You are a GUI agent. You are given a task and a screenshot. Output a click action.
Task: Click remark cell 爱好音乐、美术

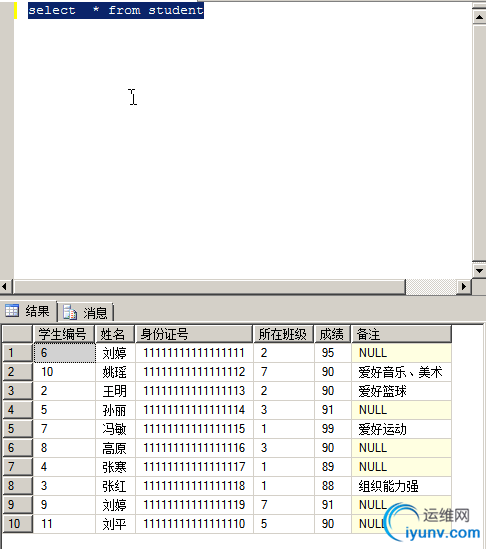tap(401, 371)
